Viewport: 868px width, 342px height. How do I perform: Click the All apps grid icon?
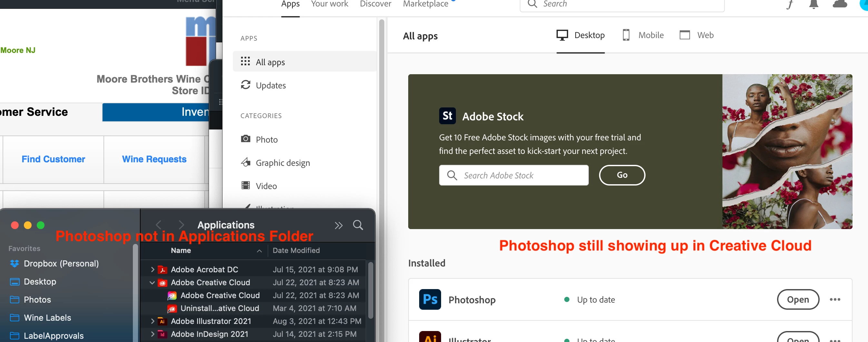pyautogui.click(x=245, y=61)
